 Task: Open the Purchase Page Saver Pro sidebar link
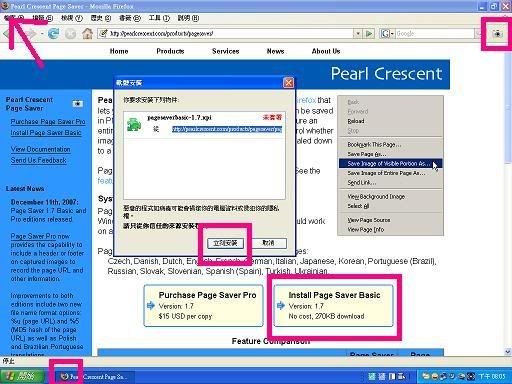[48, 122]
